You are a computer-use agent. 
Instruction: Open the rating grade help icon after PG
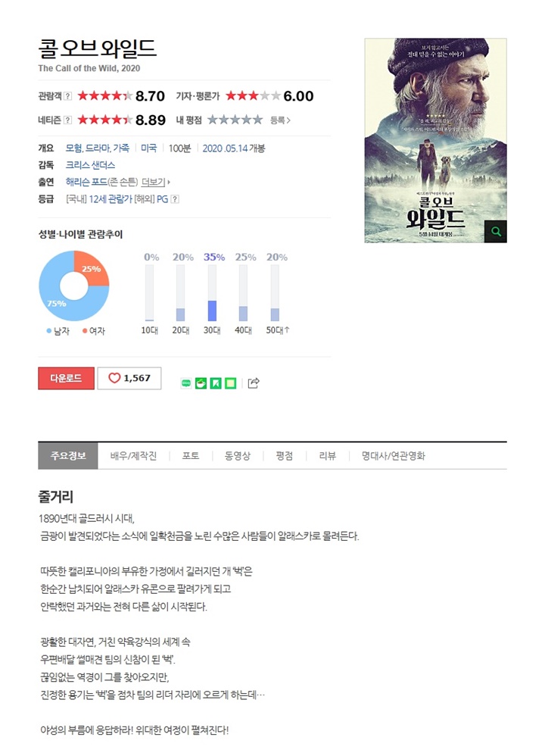point(175,199)
